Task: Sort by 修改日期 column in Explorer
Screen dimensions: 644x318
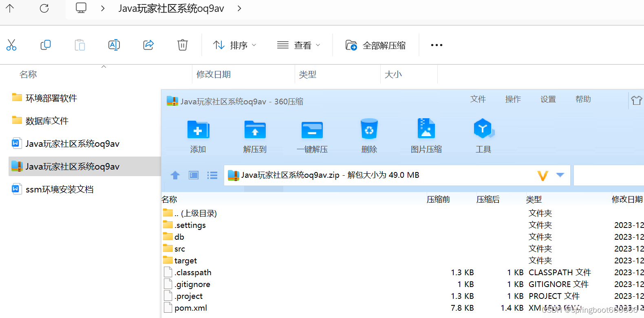Action: (214, 74)
